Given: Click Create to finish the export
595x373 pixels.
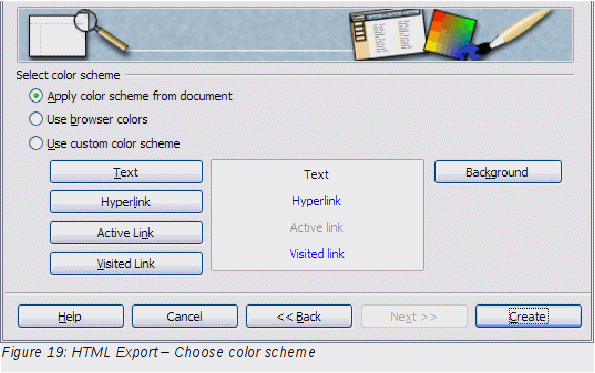Looking at the screenshot, I should 528,316.
